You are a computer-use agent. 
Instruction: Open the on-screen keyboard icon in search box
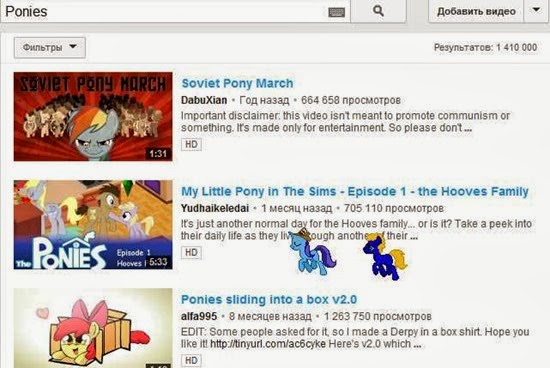[336, 12]
